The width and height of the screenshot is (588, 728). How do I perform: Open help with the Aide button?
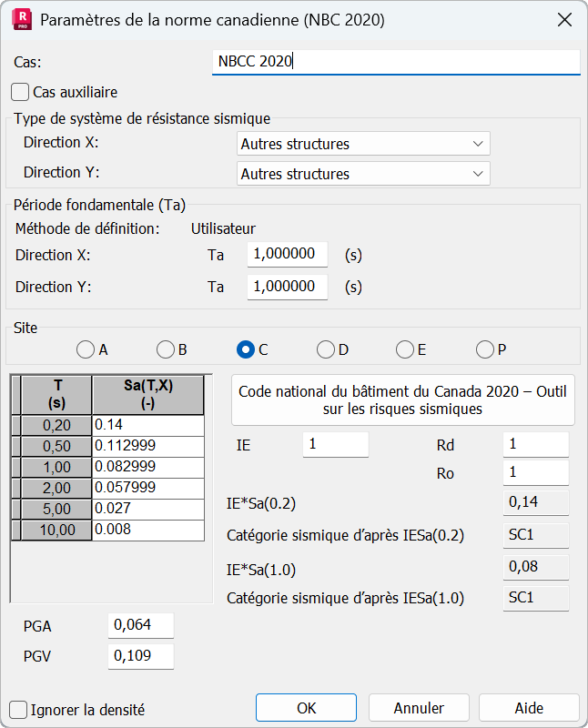(529, 708)
